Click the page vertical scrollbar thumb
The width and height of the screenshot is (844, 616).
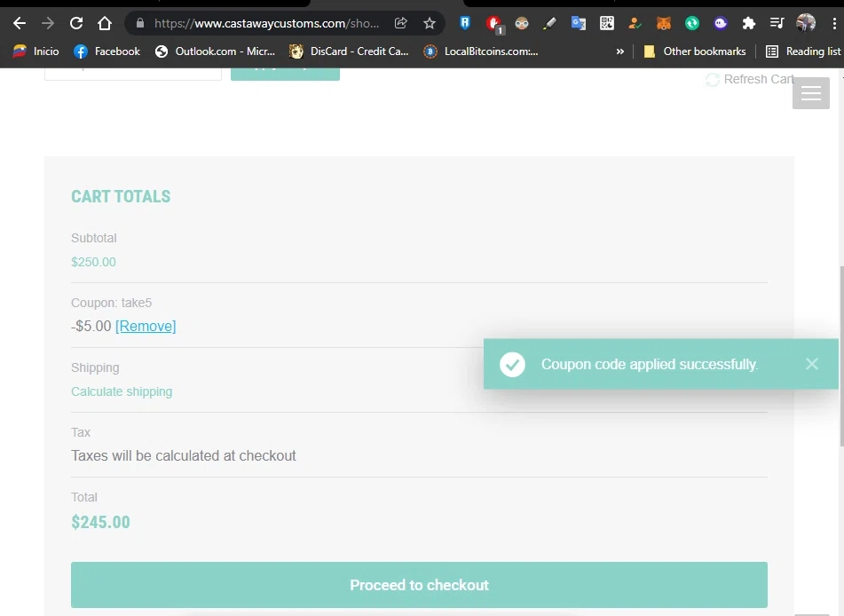[841, 357]
